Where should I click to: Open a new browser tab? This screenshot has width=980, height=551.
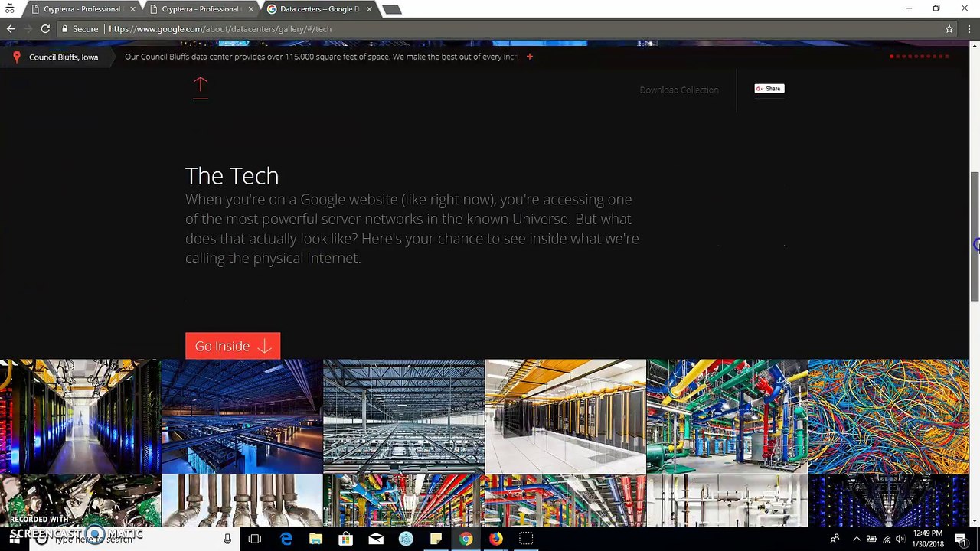tap(391, 9)
